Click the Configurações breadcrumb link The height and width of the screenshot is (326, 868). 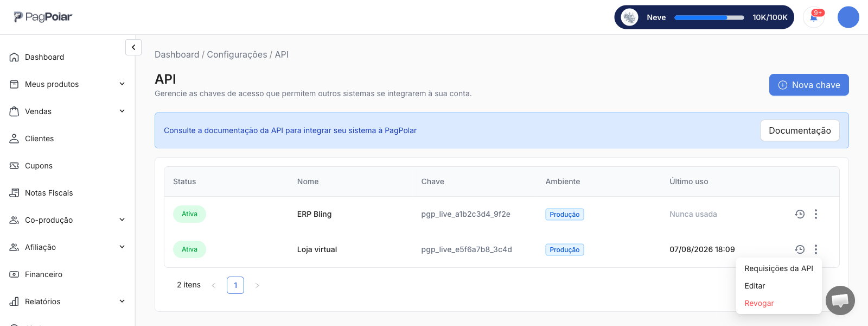point(237,54)
